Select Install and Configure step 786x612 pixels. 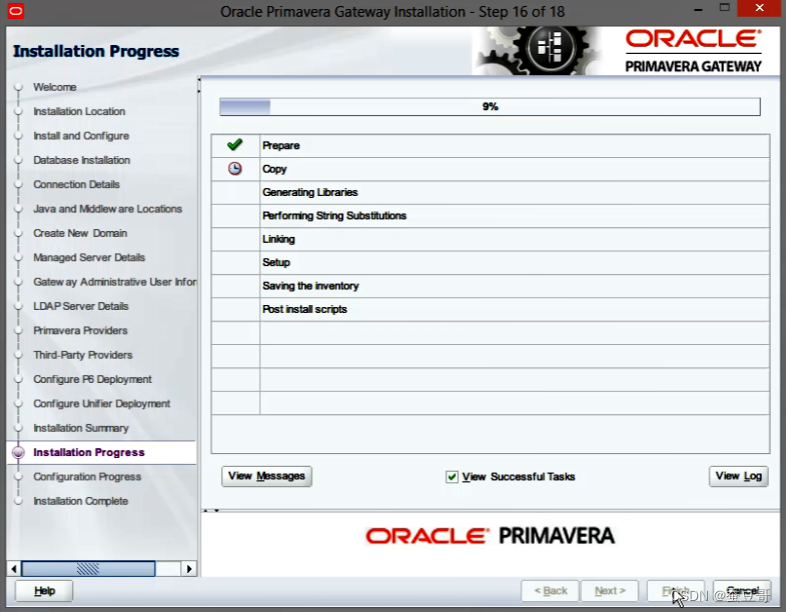(x=81, y=136)
